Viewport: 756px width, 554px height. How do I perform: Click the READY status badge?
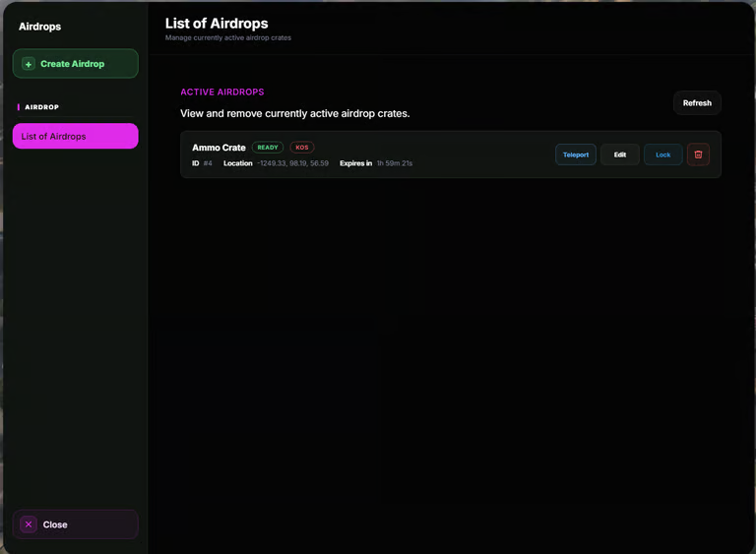click(x=268, y=148)
